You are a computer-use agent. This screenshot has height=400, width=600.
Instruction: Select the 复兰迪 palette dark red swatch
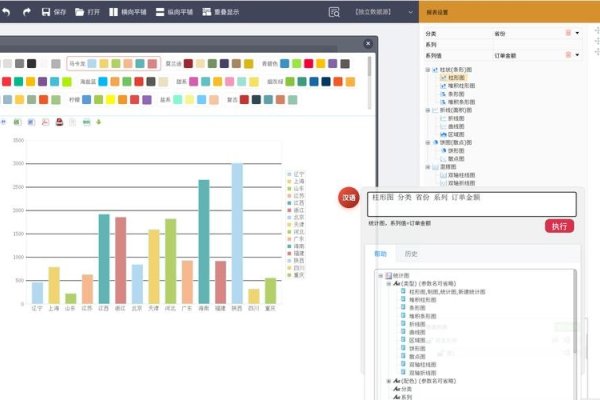[188, 64]
